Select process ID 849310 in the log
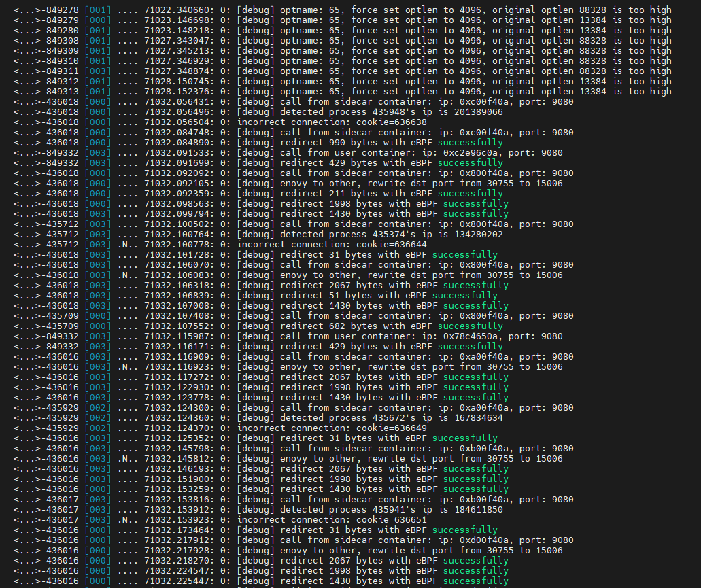The image size is (701, 588). coord(62,61)
